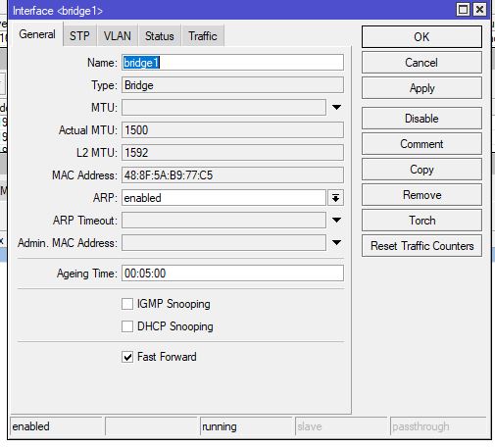Disable the bridge1 interface

click(421, 119)
